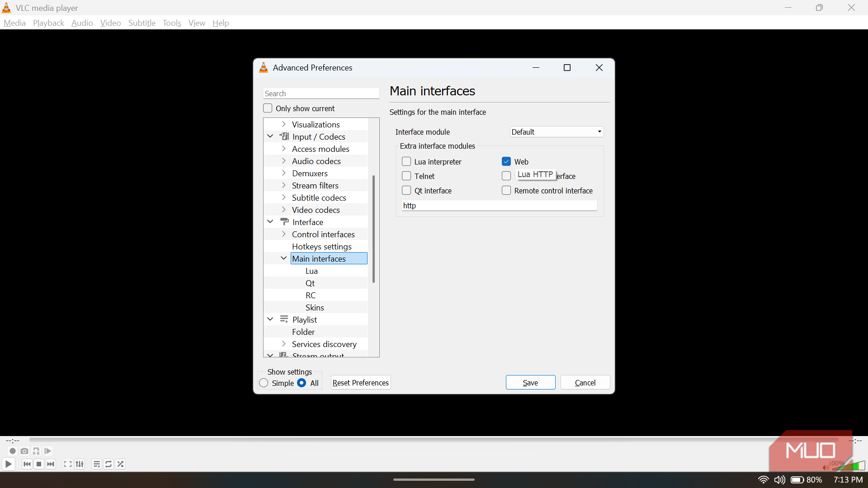Expand the Access modules tree node
This screenshot has height=488, width=868.
tap(284, 149)
